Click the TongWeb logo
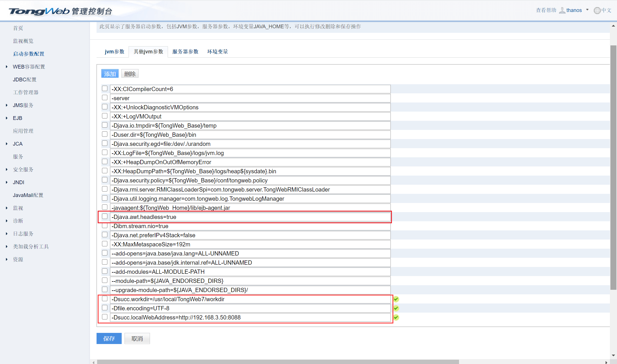Screen dimensions: 617x364 coord(39,11)
